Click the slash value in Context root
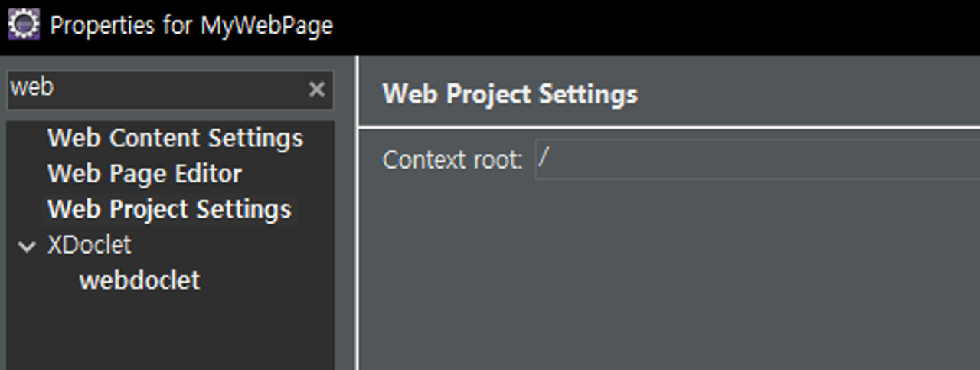The width and height of the screenshot is (980, 370). click(544, 159)
